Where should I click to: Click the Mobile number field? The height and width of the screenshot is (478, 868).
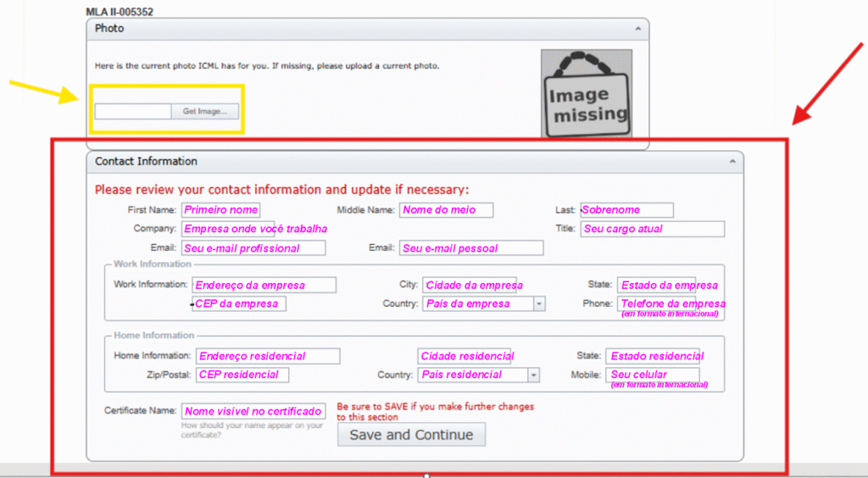coord(653,375)
